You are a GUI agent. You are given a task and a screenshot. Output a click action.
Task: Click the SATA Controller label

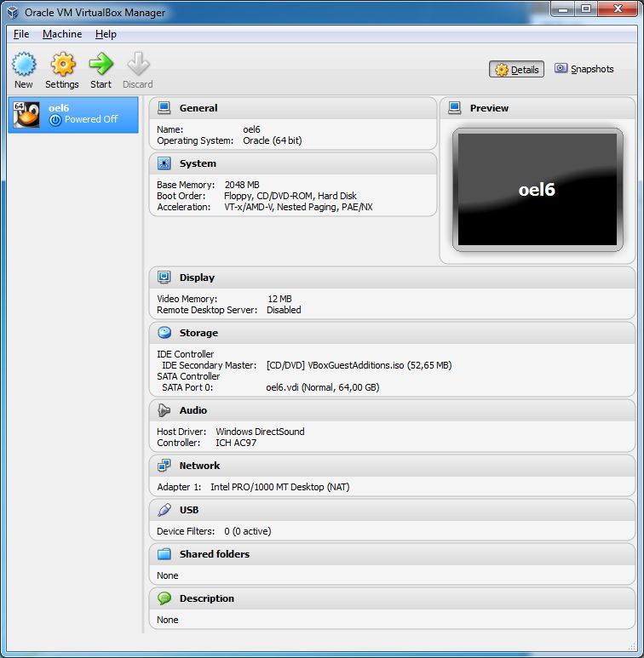[x=188, y=376]
